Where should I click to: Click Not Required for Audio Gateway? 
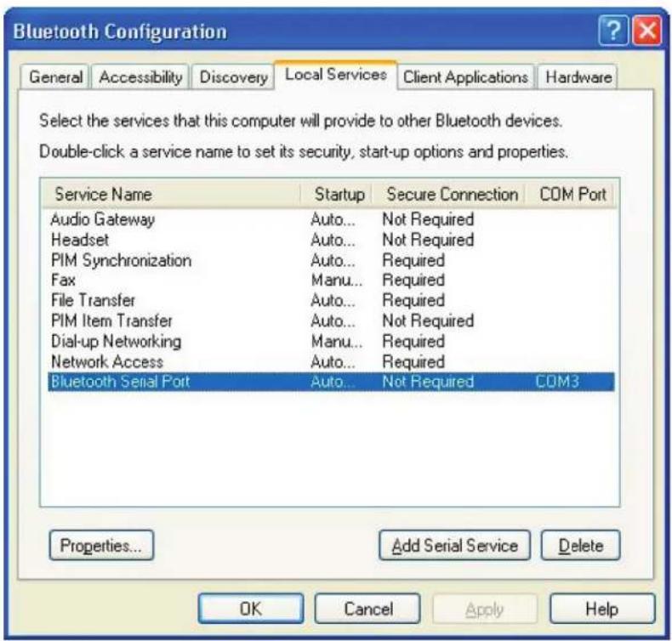point(428,219)
